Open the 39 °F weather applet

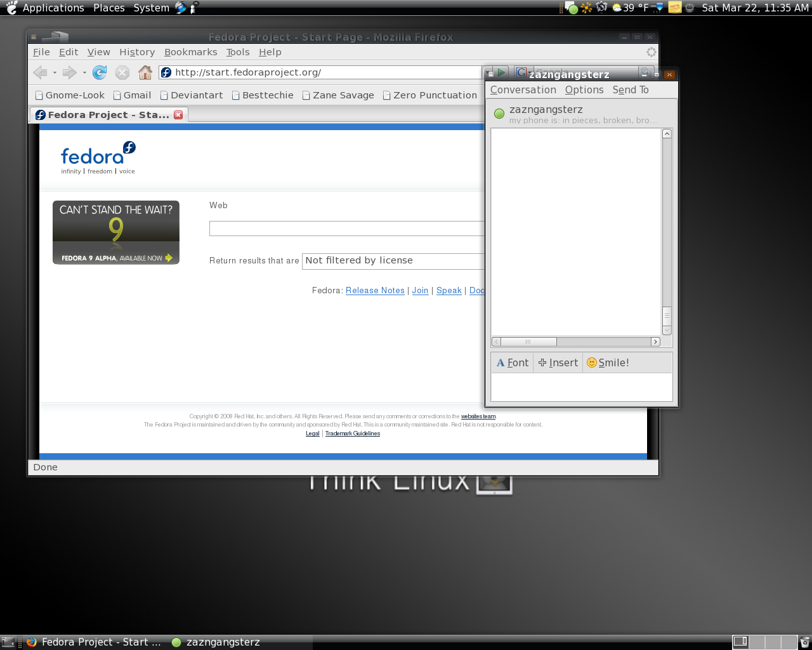coord(630,8)
